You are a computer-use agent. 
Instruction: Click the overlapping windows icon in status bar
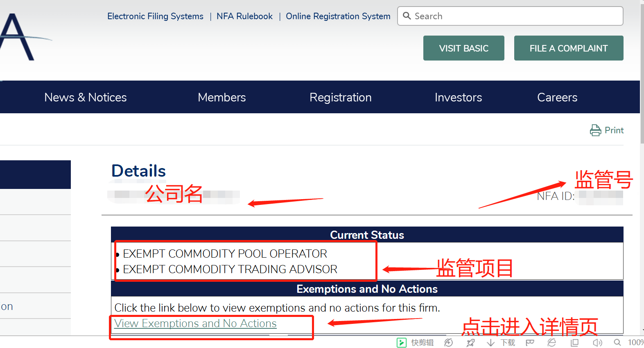tap(575, 343)
